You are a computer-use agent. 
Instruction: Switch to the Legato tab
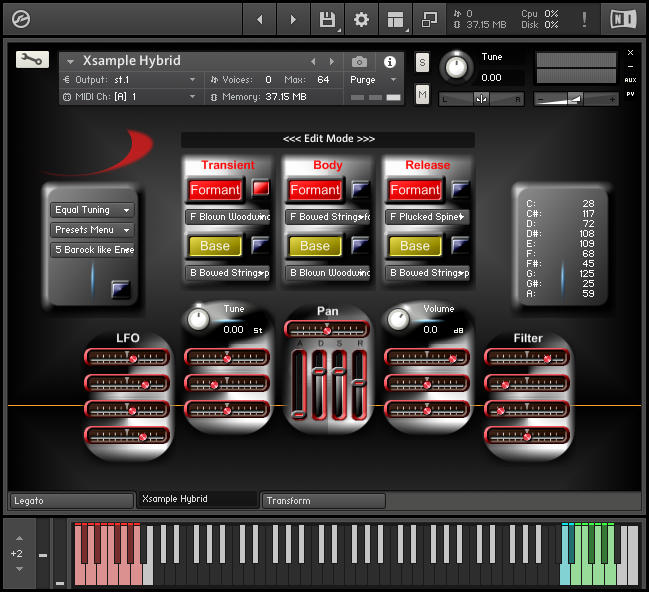coord(72,501)
